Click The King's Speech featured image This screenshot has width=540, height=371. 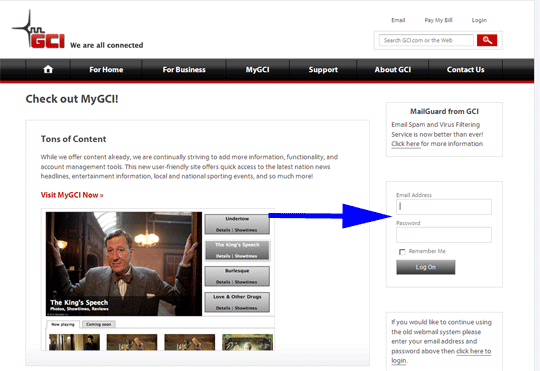(124, 264)
